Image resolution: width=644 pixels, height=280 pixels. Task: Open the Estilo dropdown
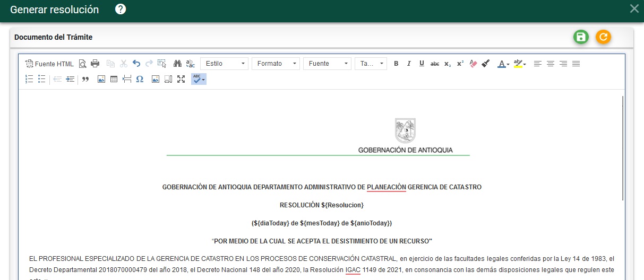pos(224,64)
